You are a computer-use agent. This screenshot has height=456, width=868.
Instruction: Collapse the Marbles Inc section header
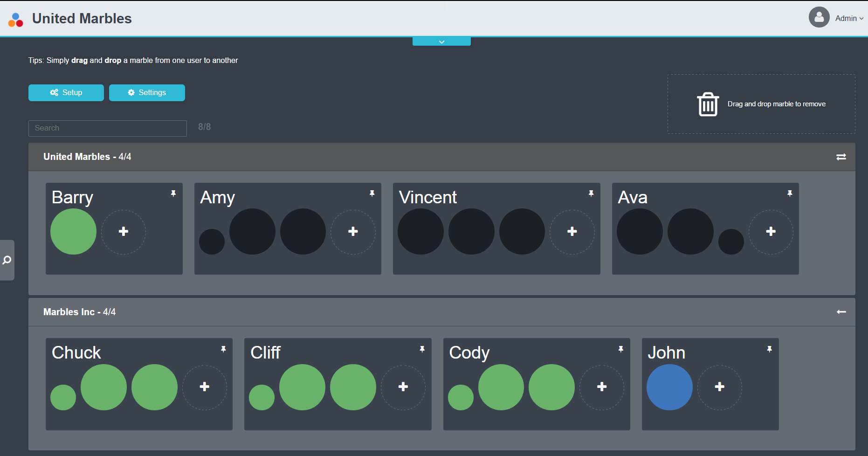(442, 312)
